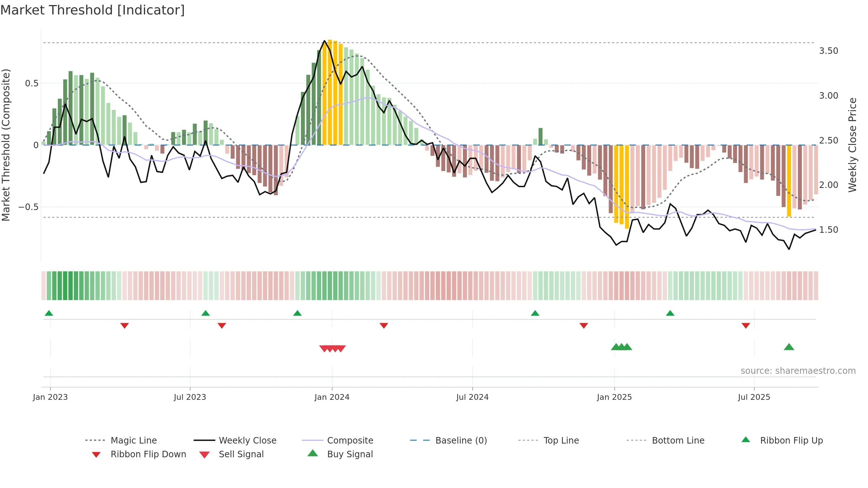Click the 3.50 price axis label
Screen dimensions: 868x488
click(x=829, y=51)
